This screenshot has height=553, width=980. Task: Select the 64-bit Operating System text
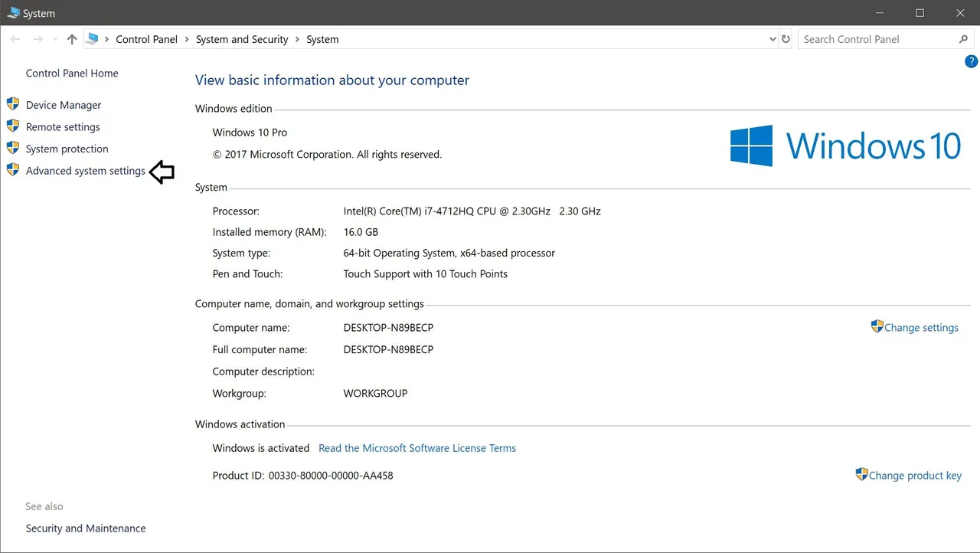coord(449,253)
